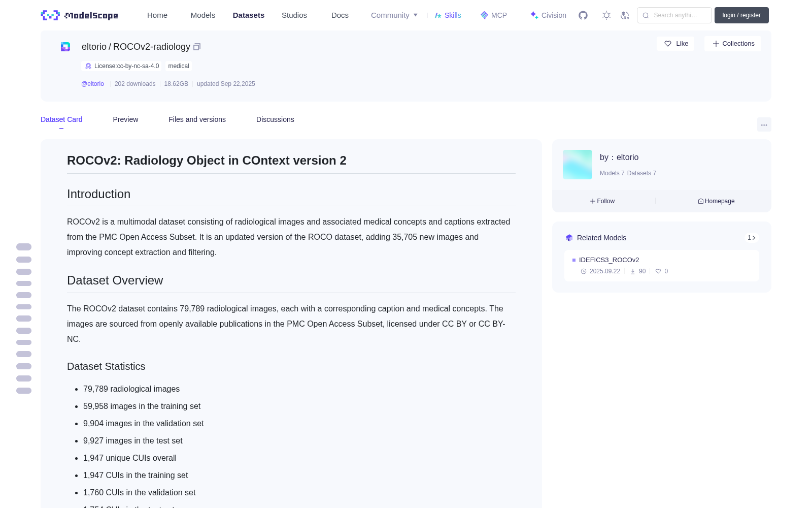Click the Skills icon in the navbar
This screenshot has width=812, height=508.
438,15
